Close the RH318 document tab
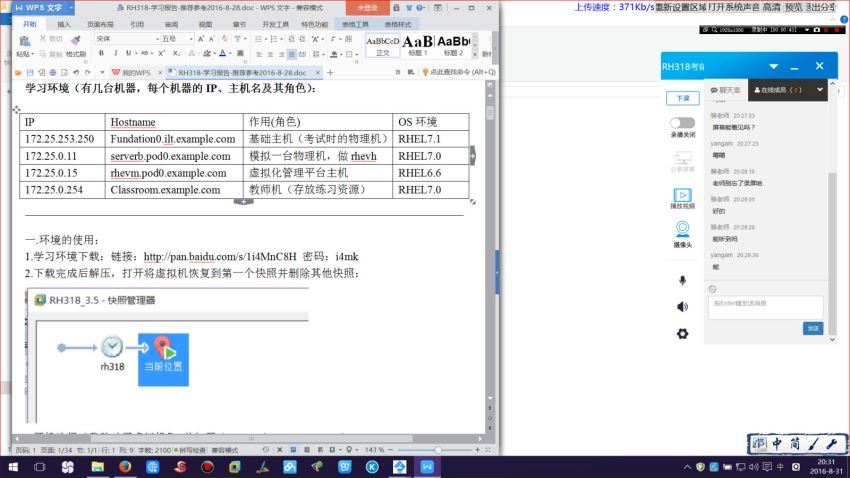850x478 pixels. [x=318, y=72]
